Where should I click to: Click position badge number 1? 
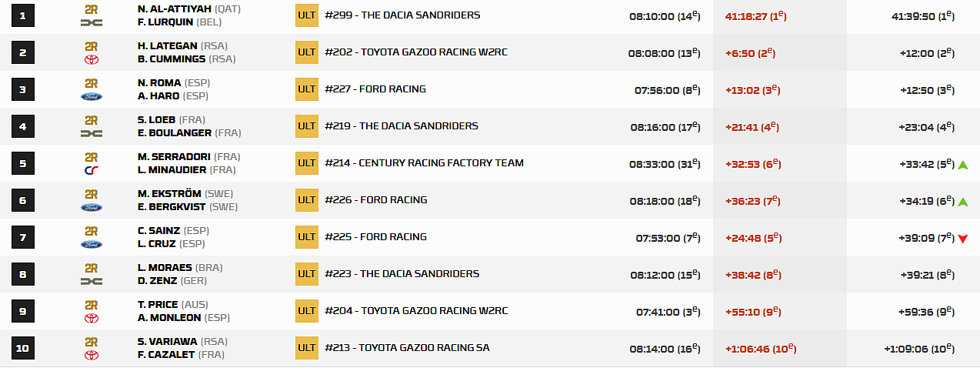point(23,15)
